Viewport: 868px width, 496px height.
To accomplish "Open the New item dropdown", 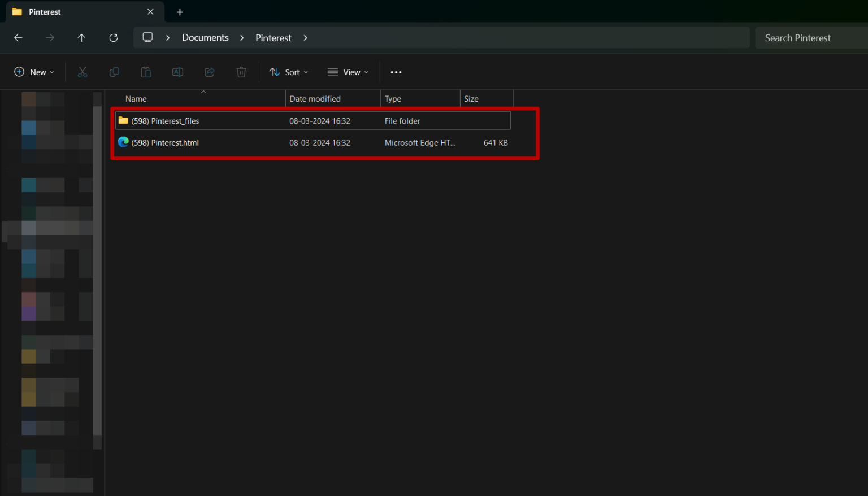I will pyautogui.click(x=34, y=72).
